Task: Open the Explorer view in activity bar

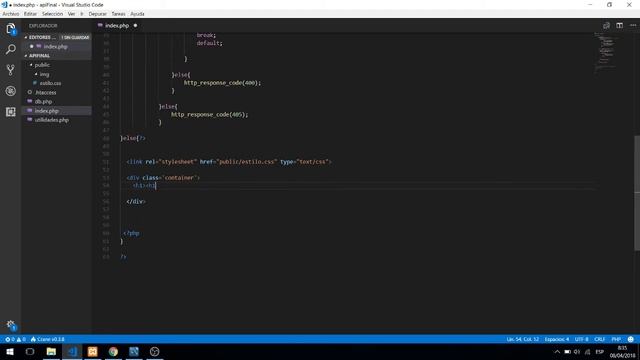Action: coord(11,29)
